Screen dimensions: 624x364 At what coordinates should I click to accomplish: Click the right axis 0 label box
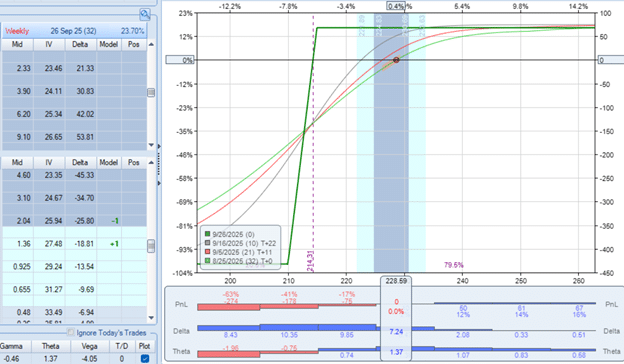pyautogui.click(x=612, y=60)
